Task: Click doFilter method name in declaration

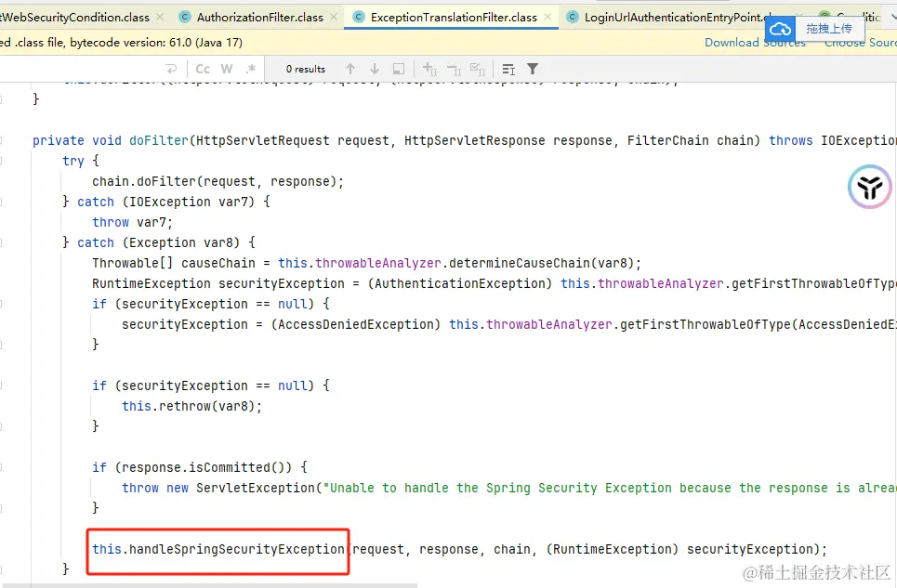Action: pos(158,140)
